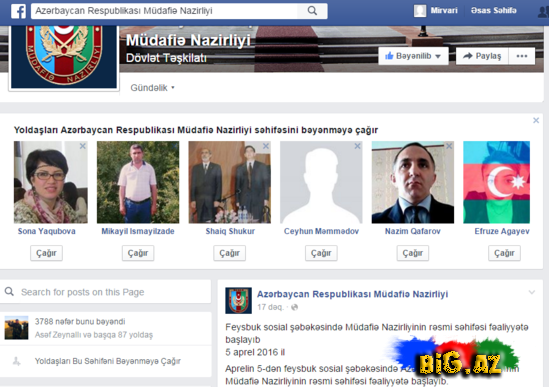
Task: Click Asəf Zeynallı və başqa 87 yoldaş
Action: tap(94, 335)
